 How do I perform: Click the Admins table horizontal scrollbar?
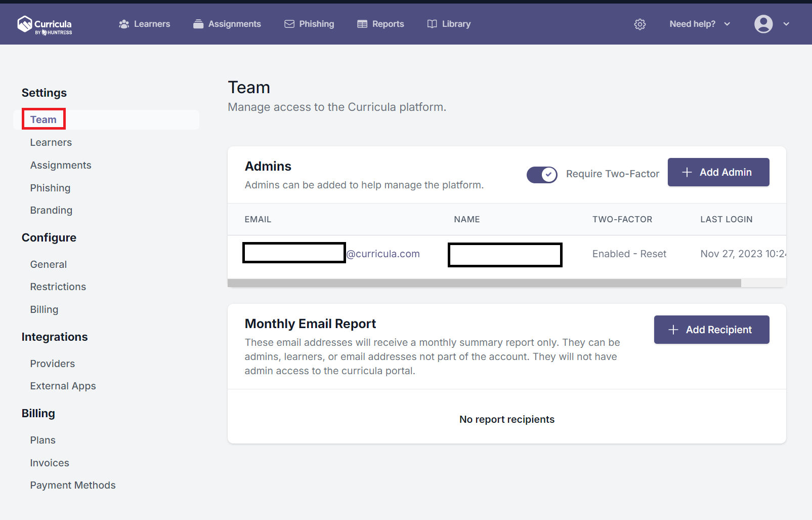(484, 283)
